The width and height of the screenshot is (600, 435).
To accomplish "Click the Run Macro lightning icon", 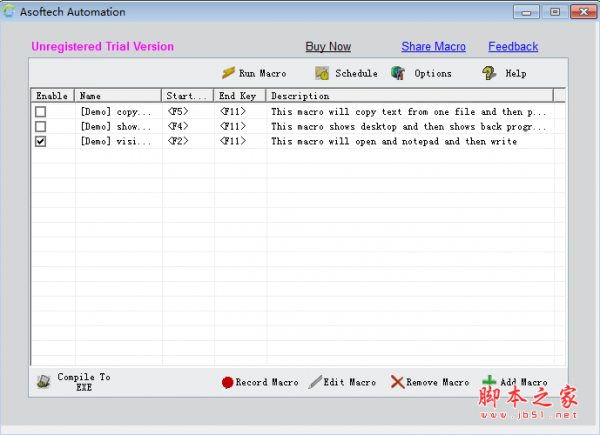I will pyautogui.click(x=228, y=73).
